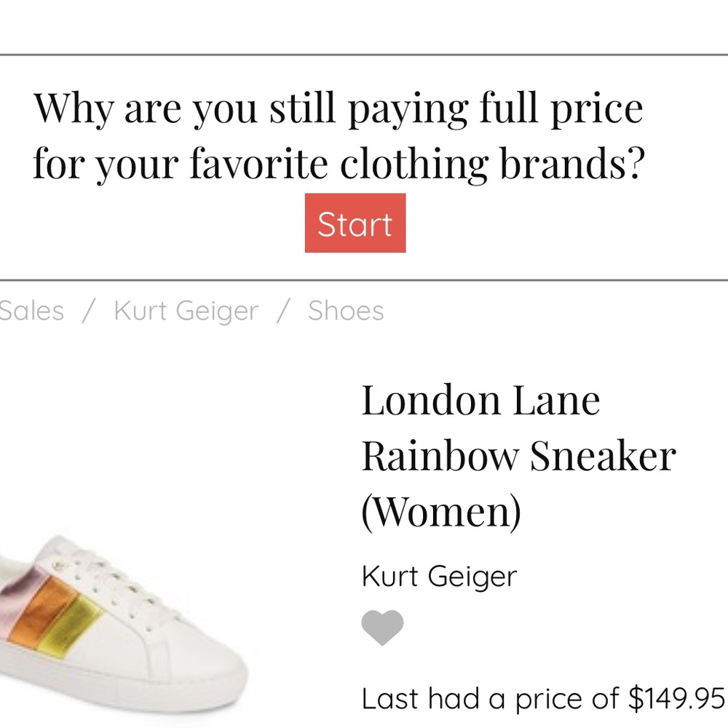Click the Kurt Geiger brand name
The height and width of the screenshot is (728, 728).
(x=439, y=576)
